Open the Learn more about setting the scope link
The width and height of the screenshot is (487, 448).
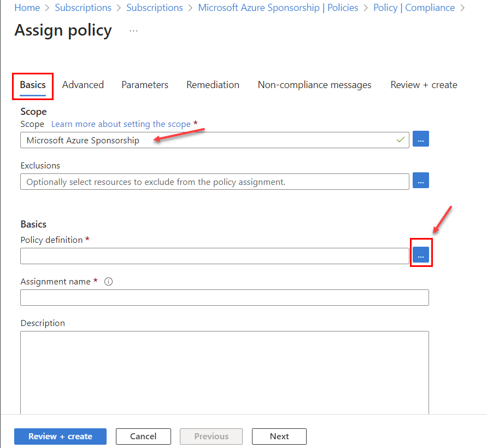point(121,124)
